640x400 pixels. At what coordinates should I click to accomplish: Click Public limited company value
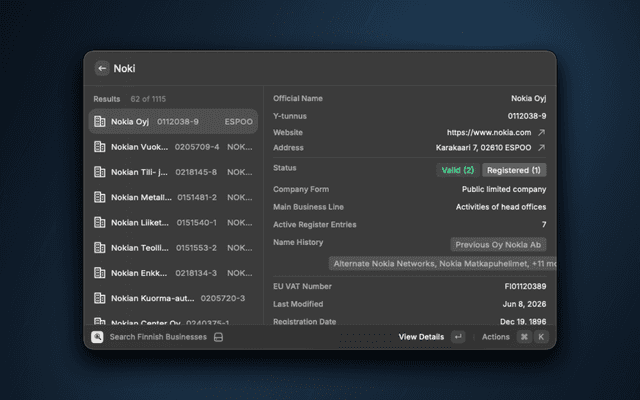click(504, 189)
